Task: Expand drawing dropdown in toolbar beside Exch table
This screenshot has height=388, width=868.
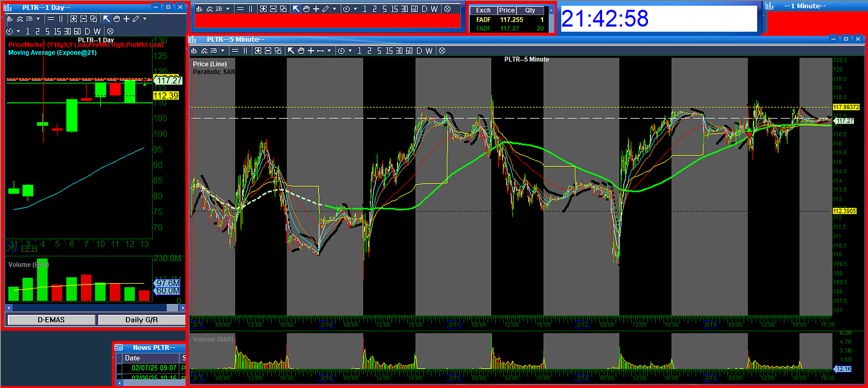Action: tap(334, 9)
